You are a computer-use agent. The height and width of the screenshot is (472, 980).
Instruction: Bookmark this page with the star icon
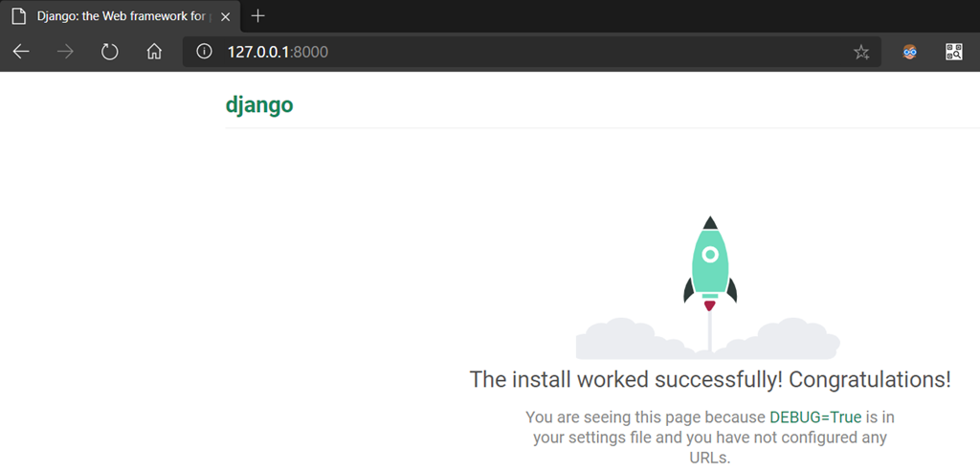pos(861,52)
